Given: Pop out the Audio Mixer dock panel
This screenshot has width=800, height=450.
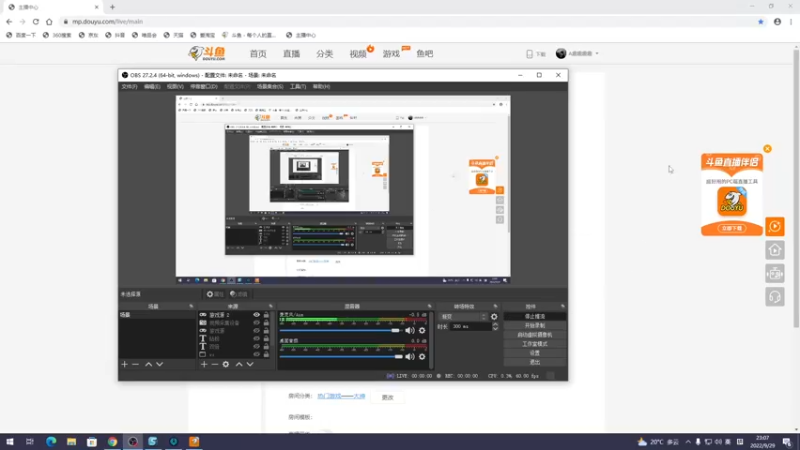Looking at the screenshot, I should point(429,306).
